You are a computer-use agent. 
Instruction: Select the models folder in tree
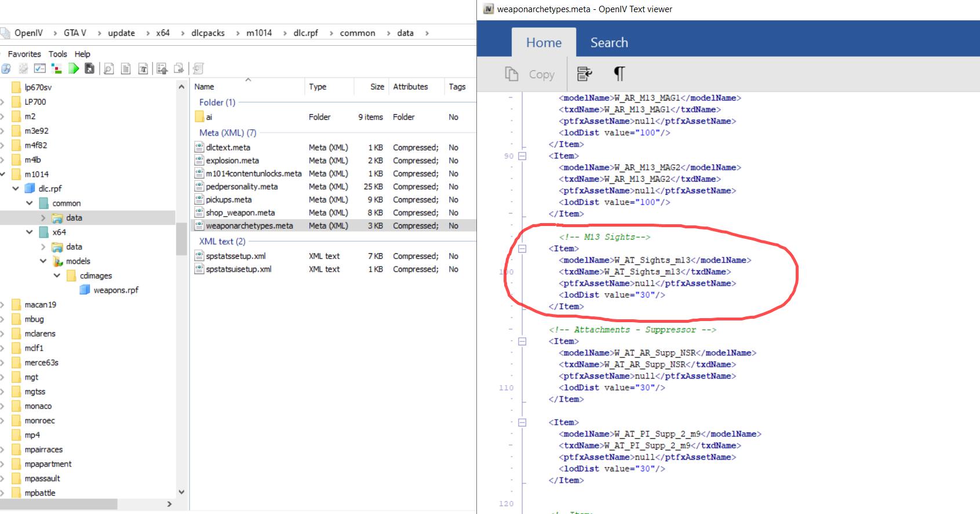78,261
